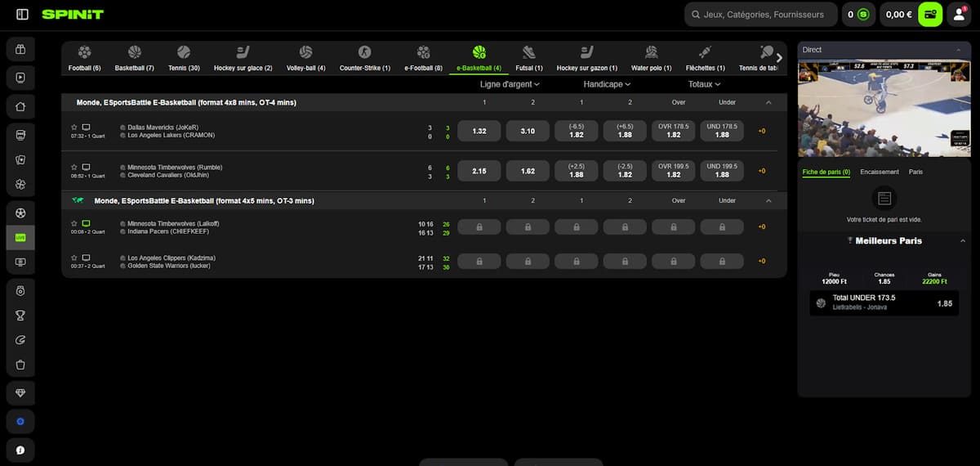Select the e-Football (8) tab
Screen dimensions: 980x466
[x=423, y=58]
